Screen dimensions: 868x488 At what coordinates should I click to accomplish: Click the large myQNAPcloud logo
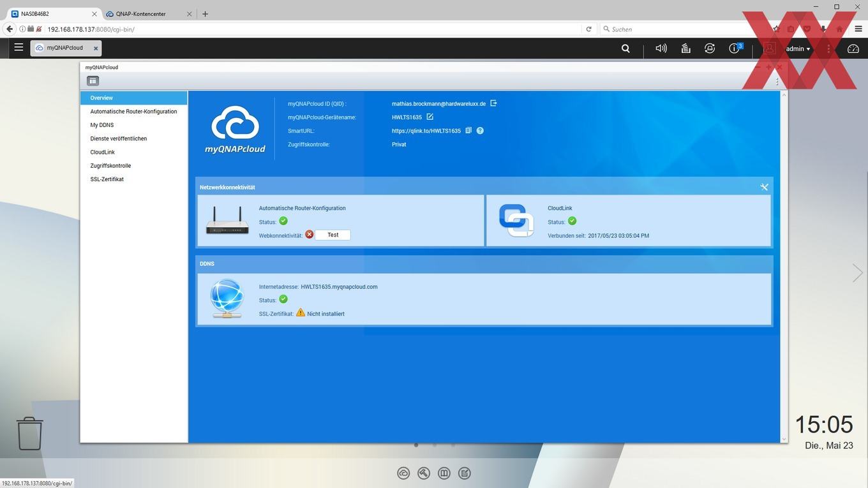[x=235, y=130]
